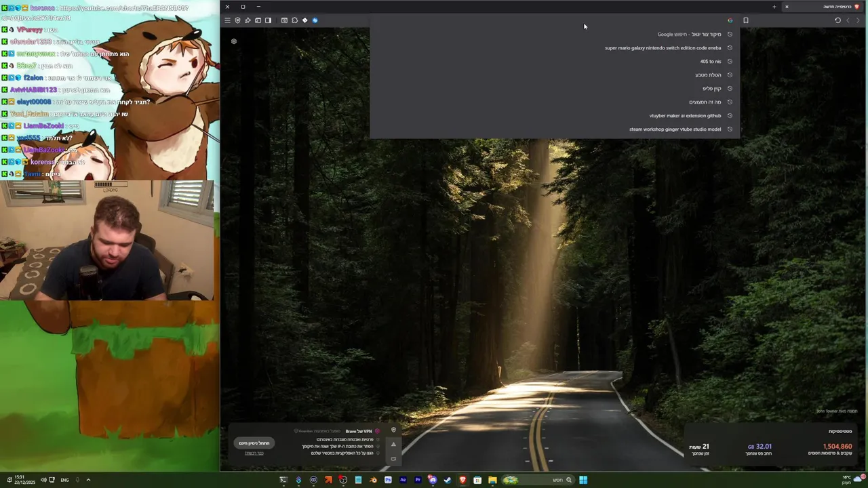
Task: Click the blue circular extension icon in toolbar
Action: point(315,20)
